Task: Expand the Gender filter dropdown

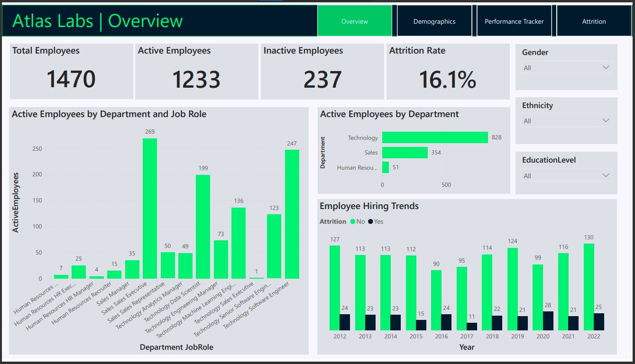Action: 566,68
